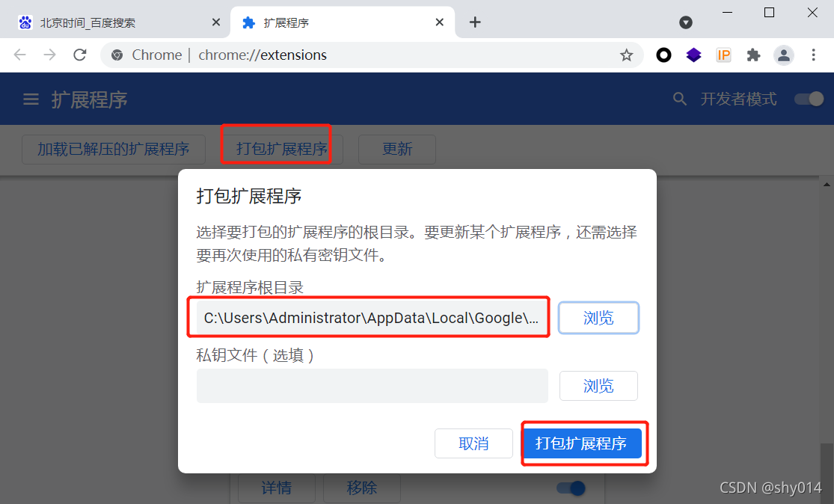Bookmark this page with the star icon
The image size is (834, 504).
tap(626, 55)
